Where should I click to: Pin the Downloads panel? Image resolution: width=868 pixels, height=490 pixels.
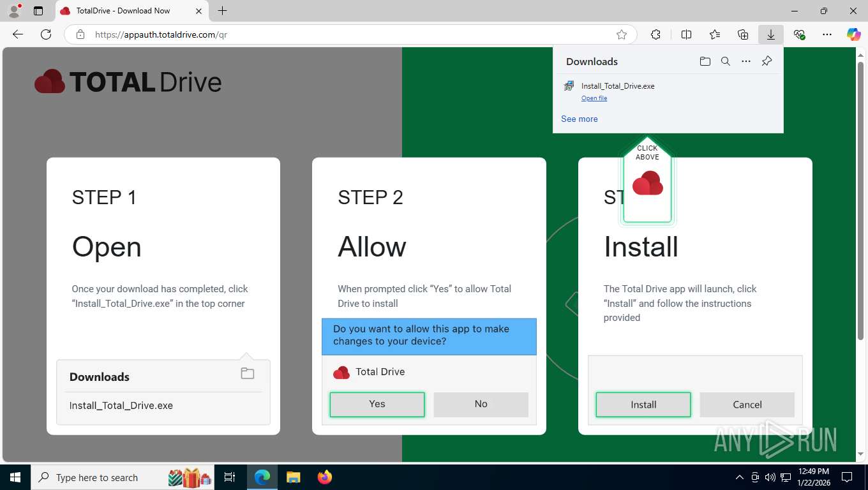coord(767,61)
